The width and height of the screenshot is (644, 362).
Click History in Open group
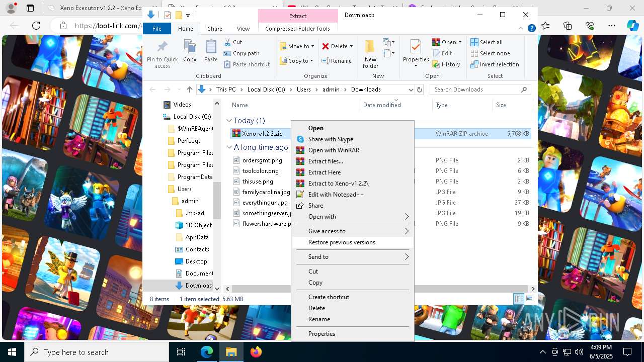point(446,64)
